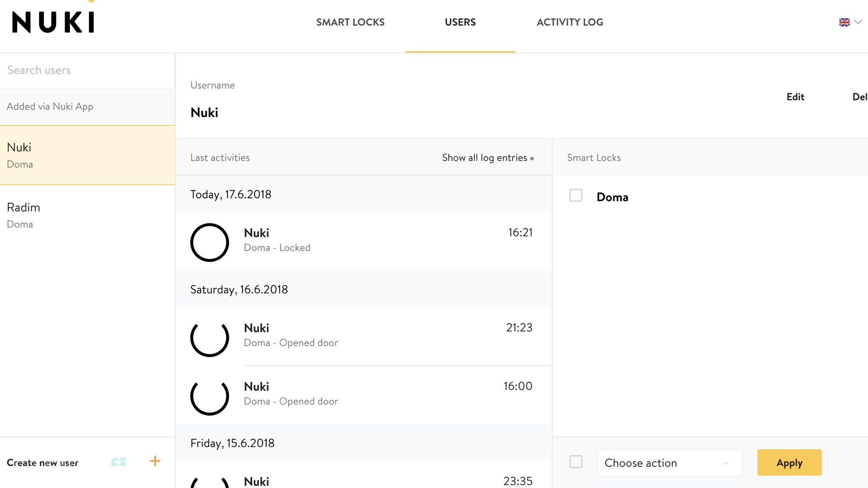
Task: Navigate to Activity Log tab
Action: coord(570,22)
